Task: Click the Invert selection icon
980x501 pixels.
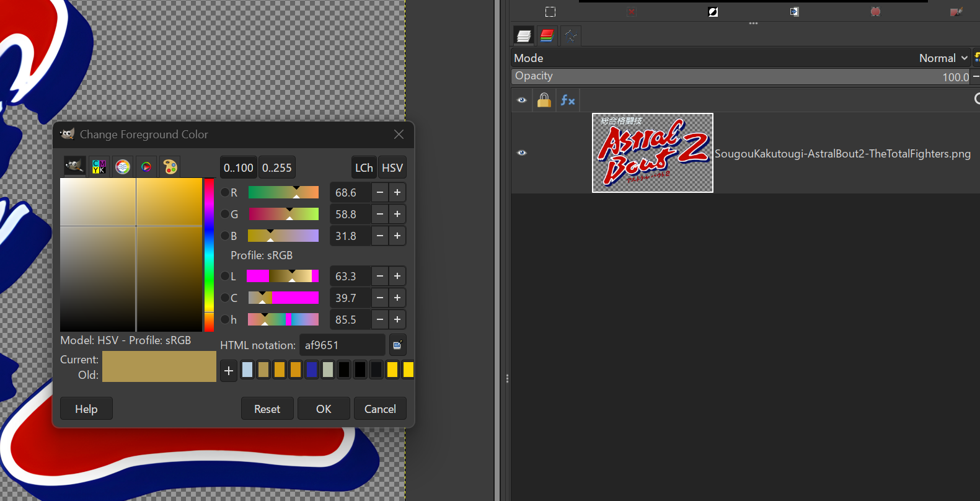Action: [x=713, y=12]
